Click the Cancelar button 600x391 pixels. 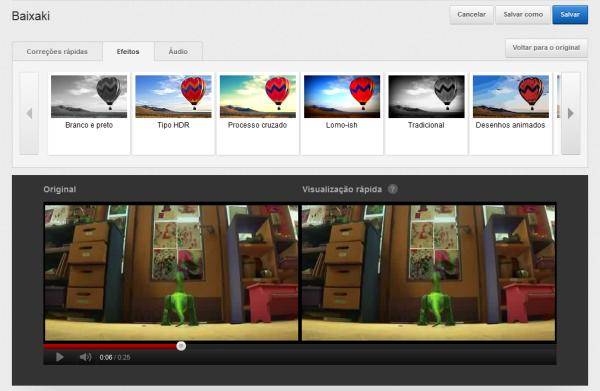click(471, 15)
